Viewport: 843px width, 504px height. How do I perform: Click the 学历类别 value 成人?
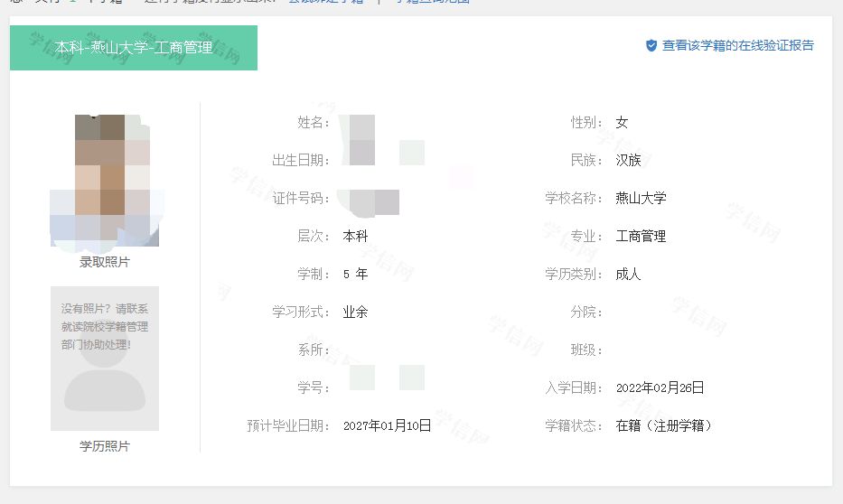(628, 274)
